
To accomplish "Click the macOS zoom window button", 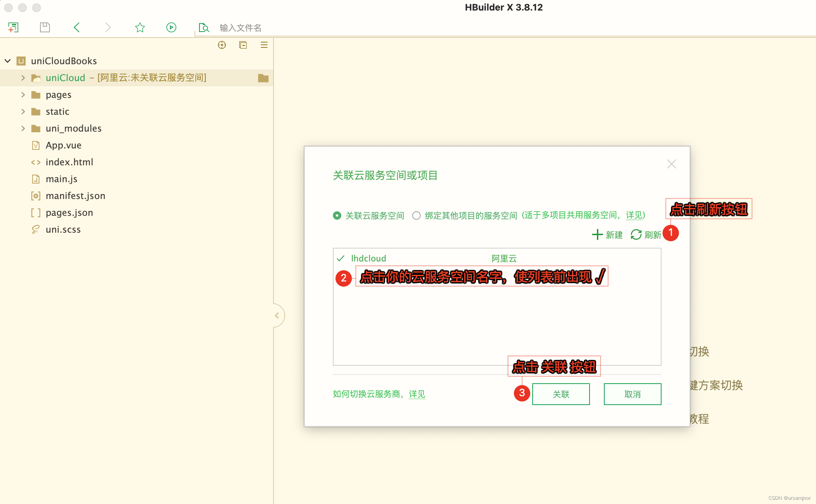I will 37,7.
